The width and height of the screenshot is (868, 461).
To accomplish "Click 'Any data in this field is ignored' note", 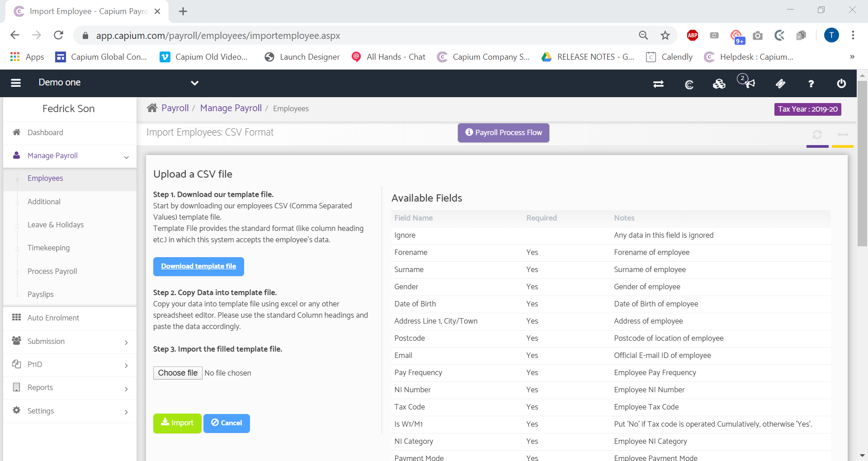I will (x=664, y=235).
